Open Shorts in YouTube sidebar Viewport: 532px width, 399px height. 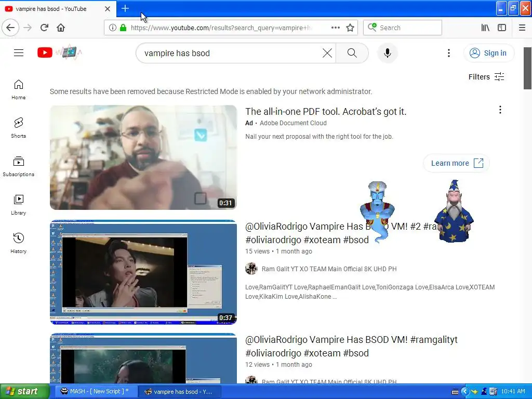coord(18,128)
